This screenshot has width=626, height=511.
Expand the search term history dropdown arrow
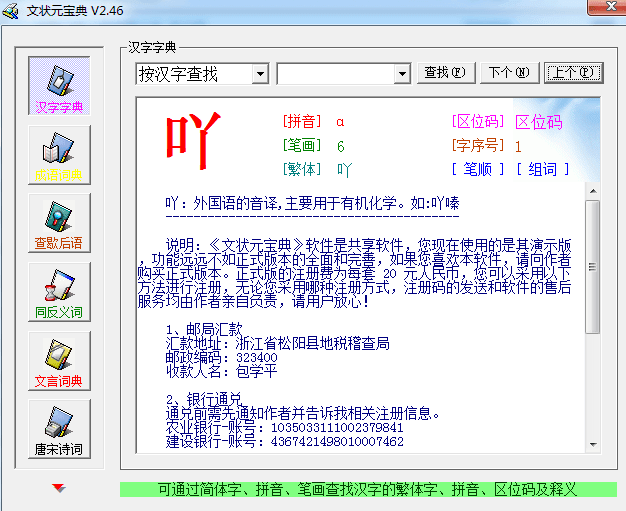pos(402,74)
